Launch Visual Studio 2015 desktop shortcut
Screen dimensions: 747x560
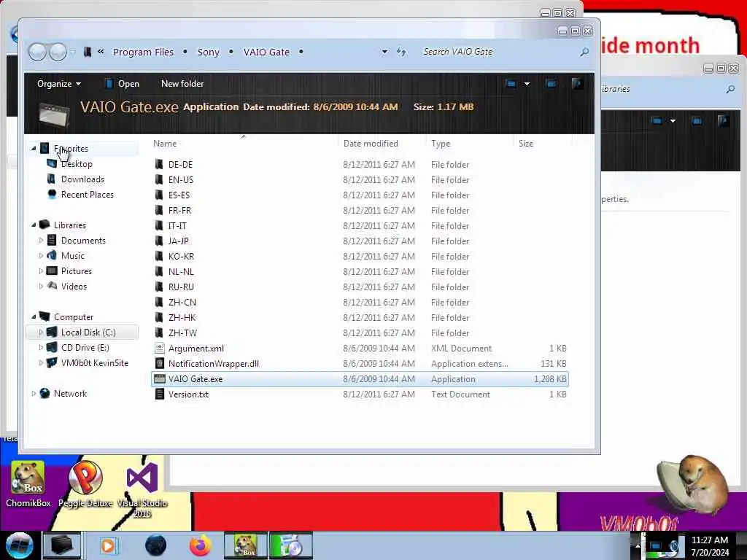tap(142, 491)
